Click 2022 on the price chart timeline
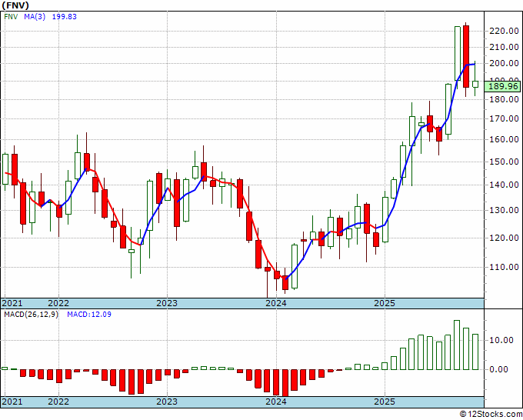The width and height of the screenshot is (523, 420). [58, 303]
